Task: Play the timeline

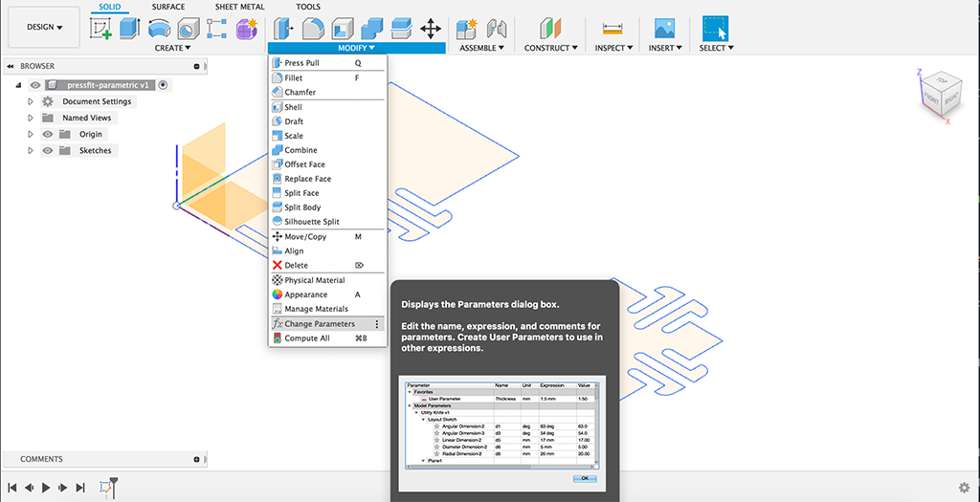Action: [x=46, y=488]
